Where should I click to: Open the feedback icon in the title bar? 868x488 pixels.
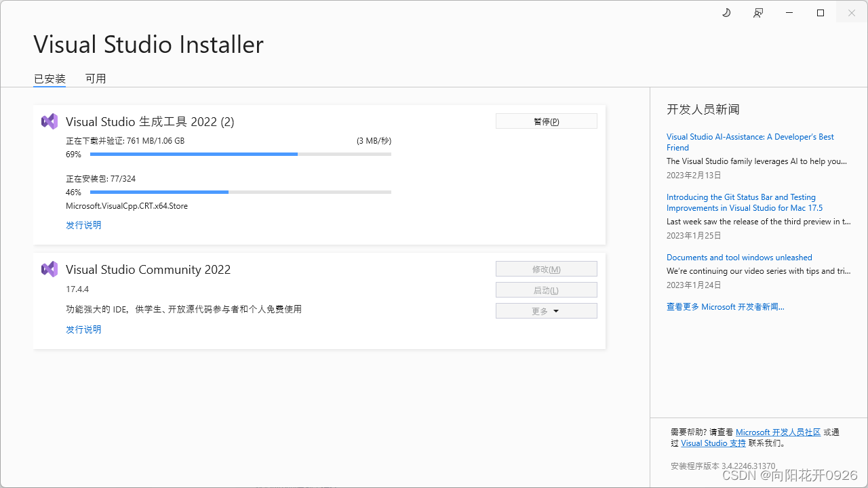click(757, 12)
